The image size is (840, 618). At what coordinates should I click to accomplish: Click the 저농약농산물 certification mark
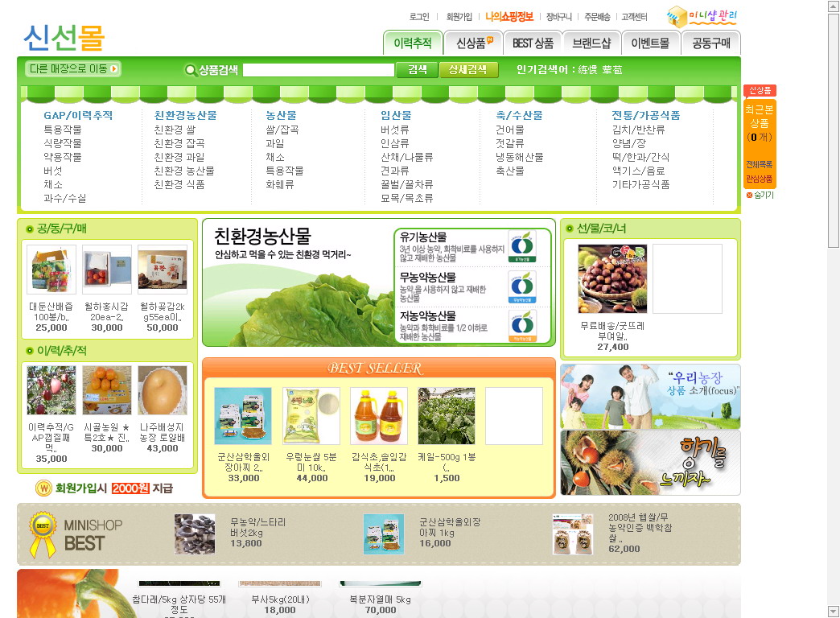click(x=522, y=326)
